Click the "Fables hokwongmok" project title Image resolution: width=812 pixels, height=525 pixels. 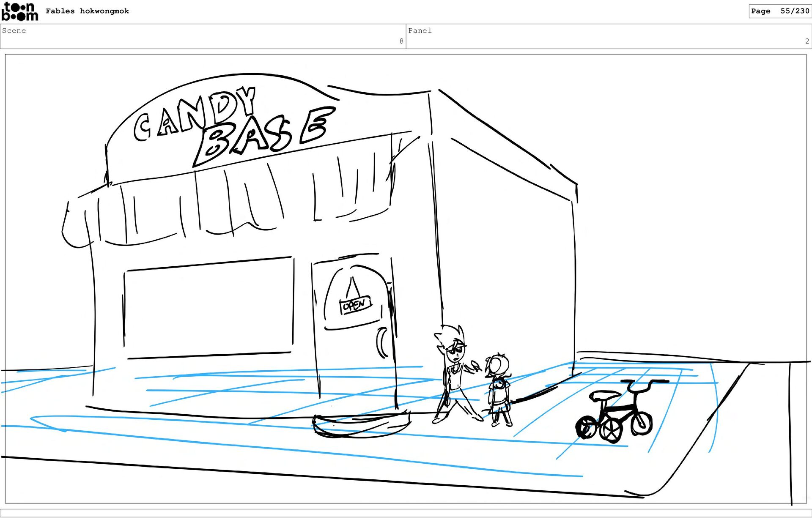tap(87, 11)
